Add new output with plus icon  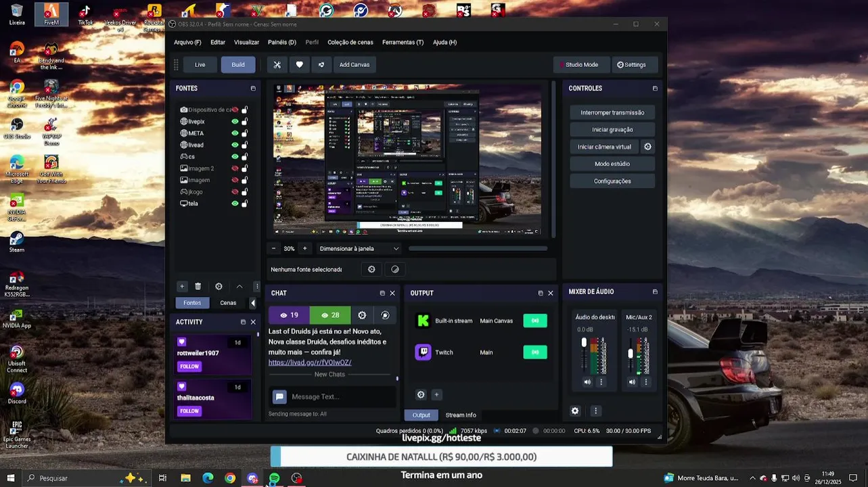pyautogui.click(x=436, y=395)
